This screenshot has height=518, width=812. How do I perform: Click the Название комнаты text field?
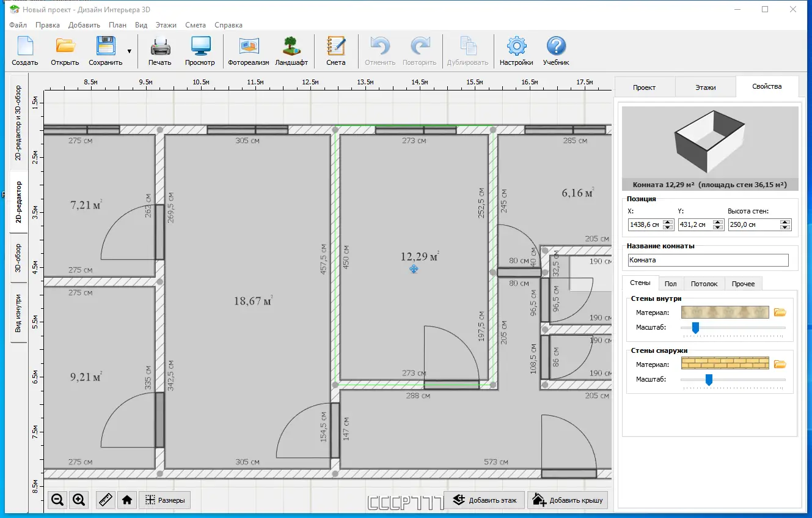pos(708,260)
